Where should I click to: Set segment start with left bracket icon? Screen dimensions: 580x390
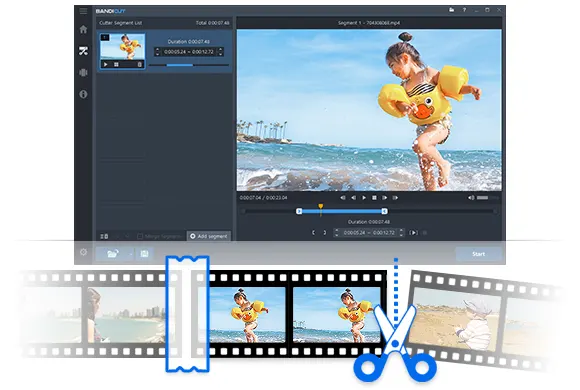pyautogui.click(x=313, y=233)
